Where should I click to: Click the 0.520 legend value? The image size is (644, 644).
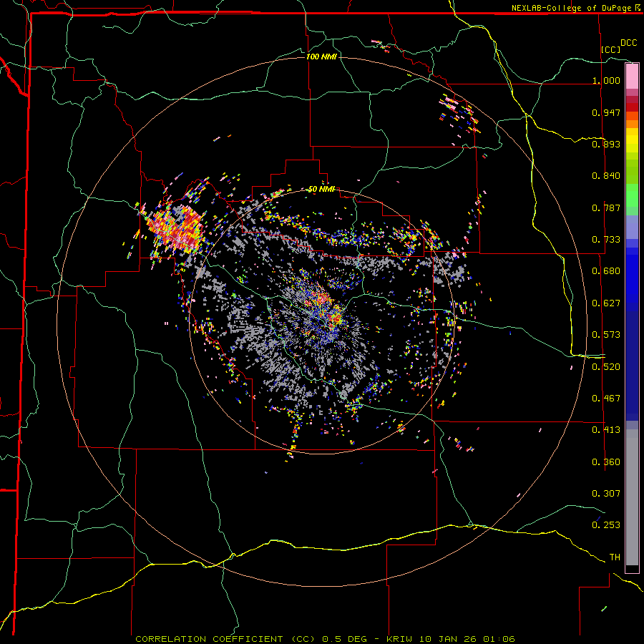(606, 367)
